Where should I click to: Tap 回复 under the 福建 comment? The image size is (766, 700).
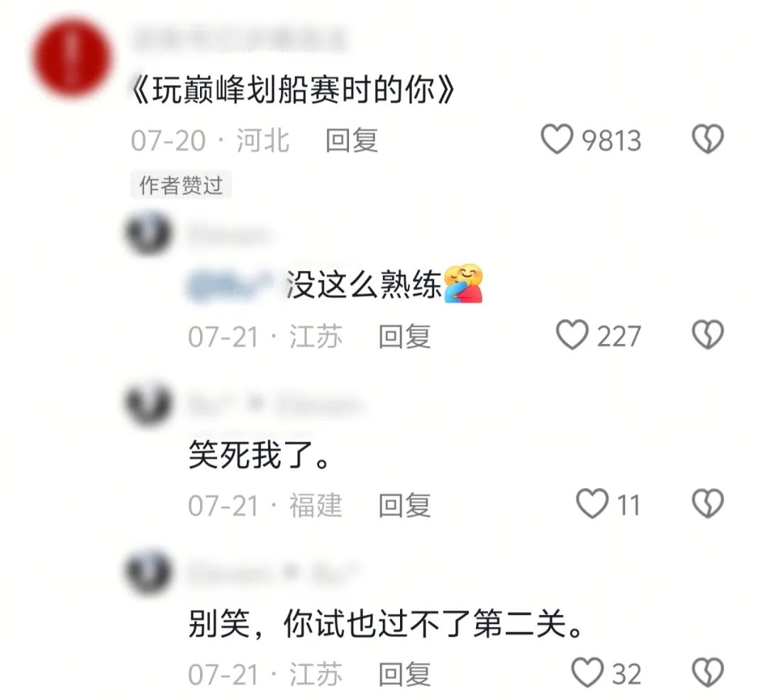tap(404, 505)
